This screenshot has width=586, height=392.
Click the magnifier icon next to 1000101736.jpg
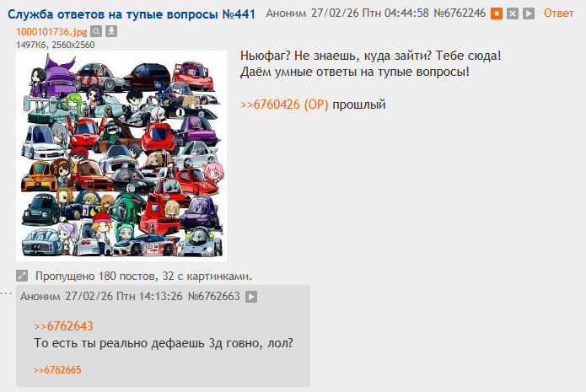click(x=96, y=31)
